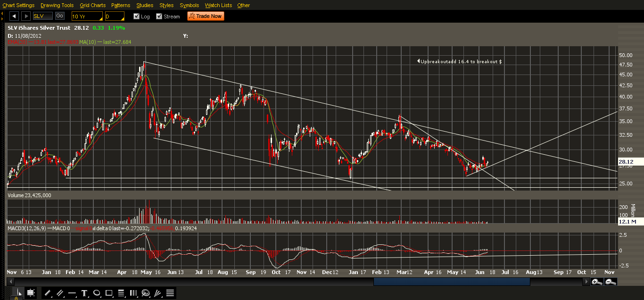
Task: Select the Fibonacci spiral arcs tool
Action: [146, 293]
